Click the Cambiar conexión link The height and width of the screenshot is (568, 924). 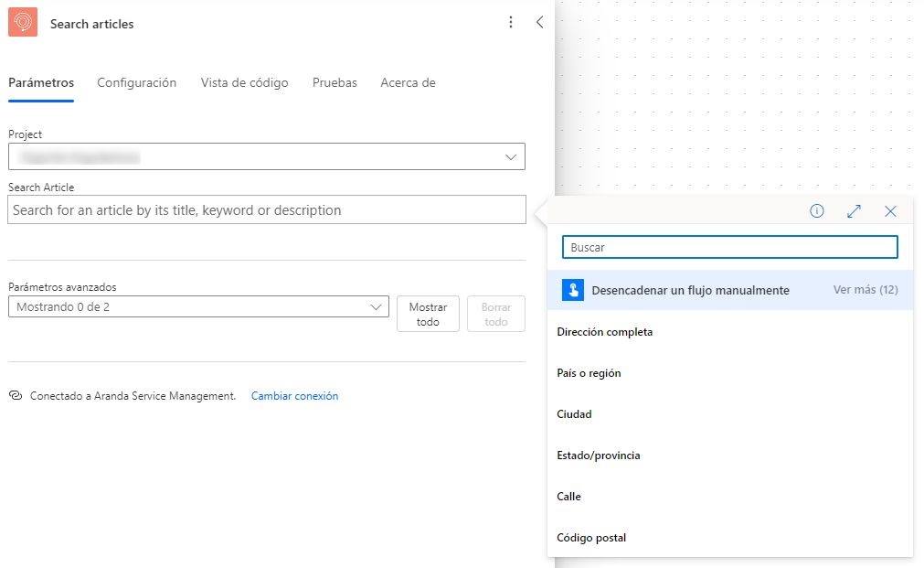(294, 396)
